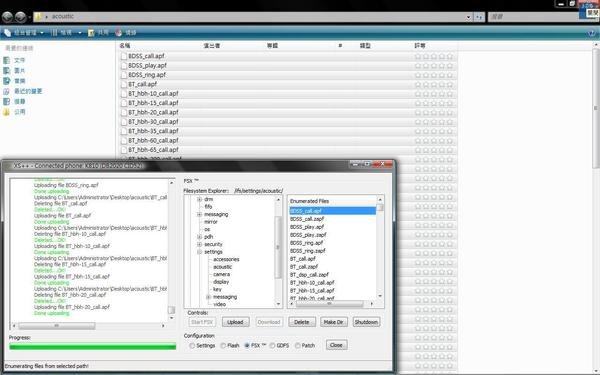Select BDSS_ring.zapf in Enumerated Files
Viewport: 600px width, 375px height.
[x=308, y=251]
